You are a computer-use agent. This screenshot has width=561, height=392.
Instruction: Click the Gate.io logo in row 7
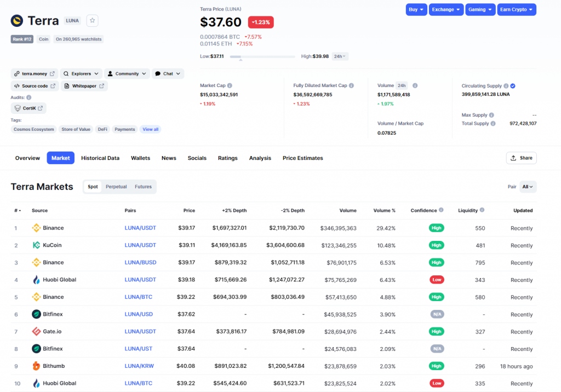[36, 332]
